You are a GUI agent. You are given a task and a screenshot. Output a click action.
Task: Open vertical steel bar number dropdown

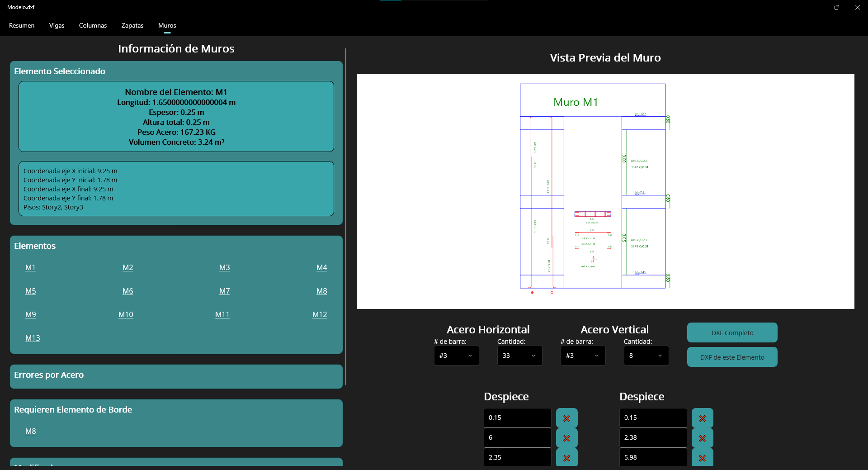[583, 356]
